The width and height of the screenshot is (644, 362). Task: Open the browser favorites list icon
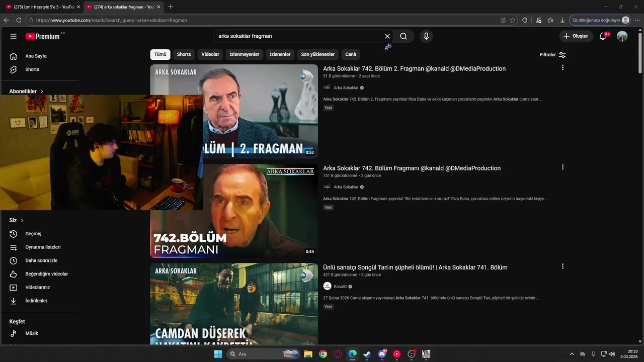pos(550,20)
